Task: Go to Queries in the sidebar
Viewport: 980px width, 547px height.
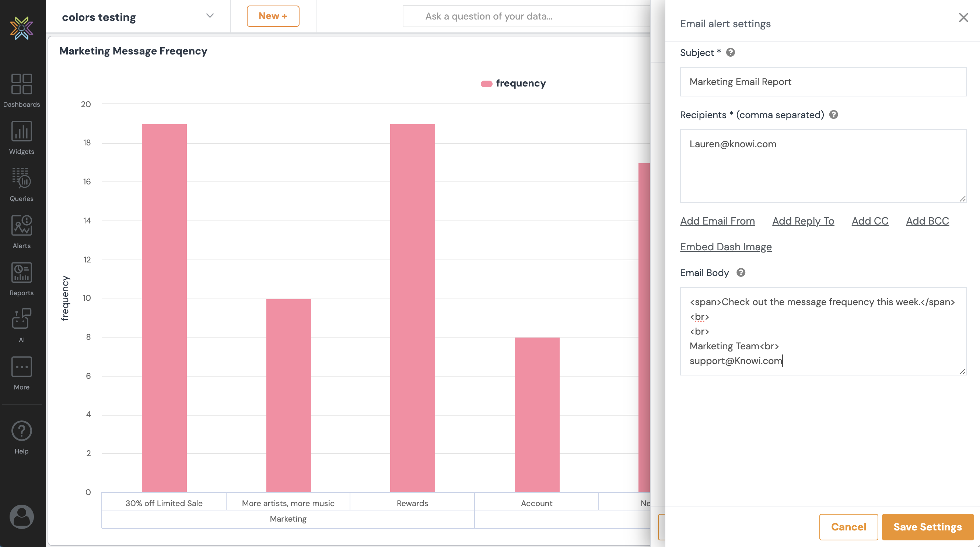Action: (x=21, y=179)
